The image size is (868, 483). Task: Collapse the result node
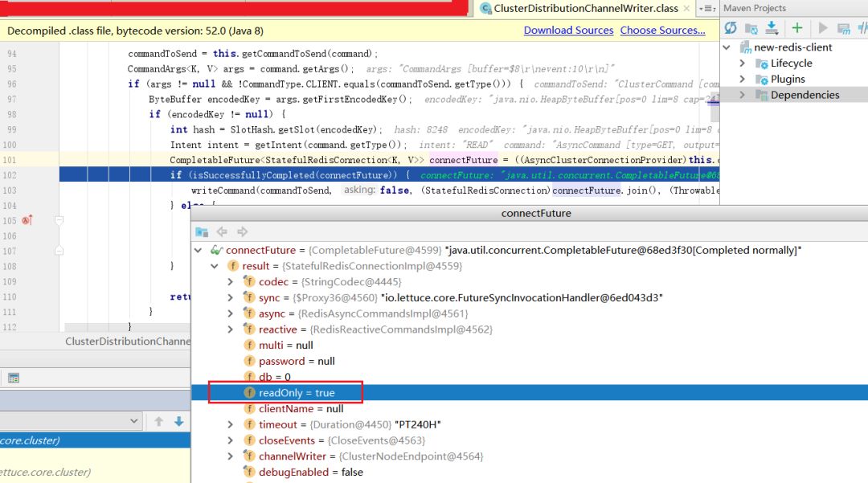[x=215, y=266]
